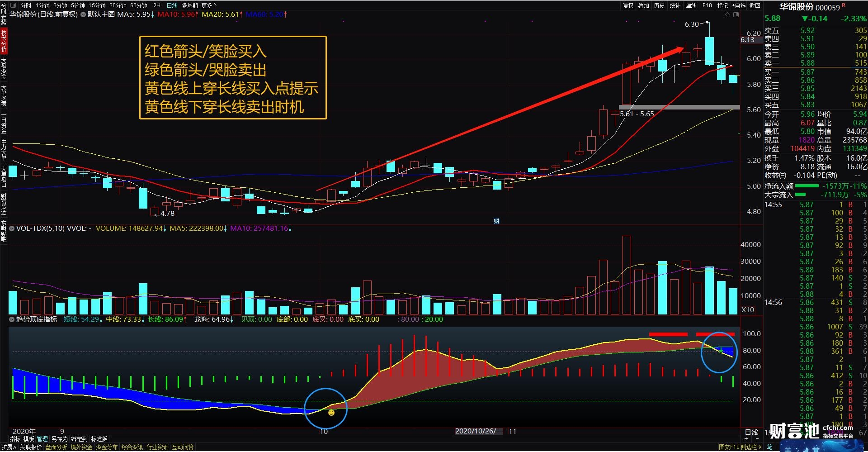Click the 财 marker on price chart
The image size is (868, 452).
[496, 221]
